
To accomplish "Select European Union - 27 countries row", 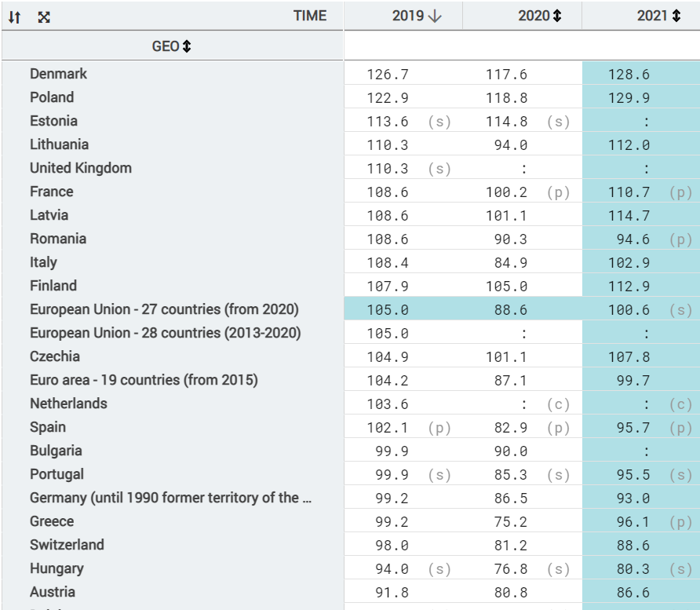I will (164, 309).
